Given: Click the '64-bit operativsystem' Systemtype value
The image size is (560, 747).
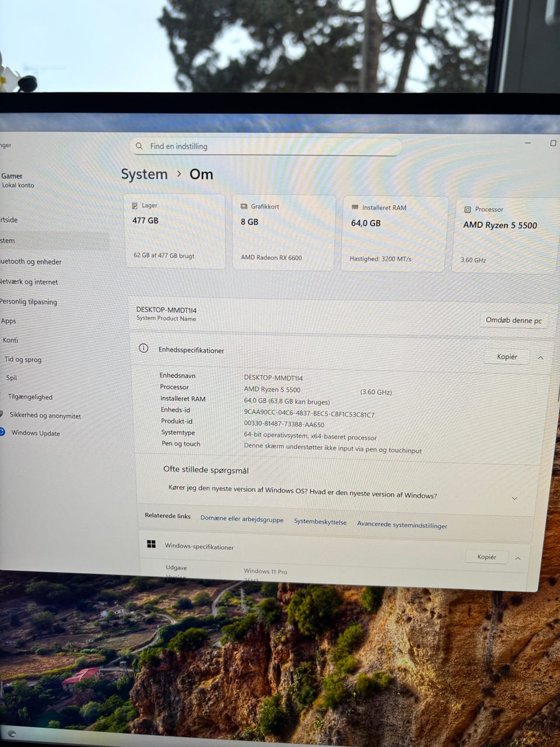Looking at the screenshot, I should point(310,437).
